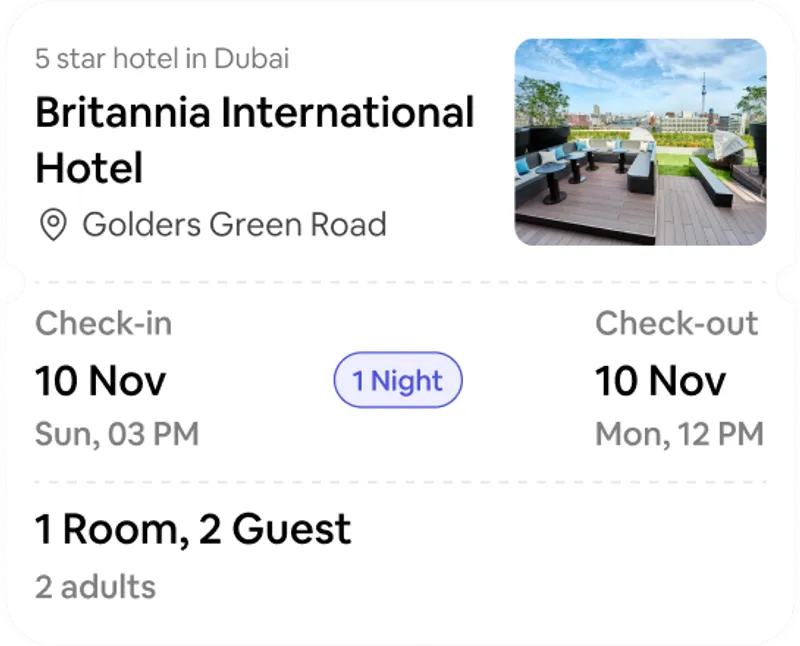Click the check-in date 10 Nov
800x646 pixels.
[101, 381]
